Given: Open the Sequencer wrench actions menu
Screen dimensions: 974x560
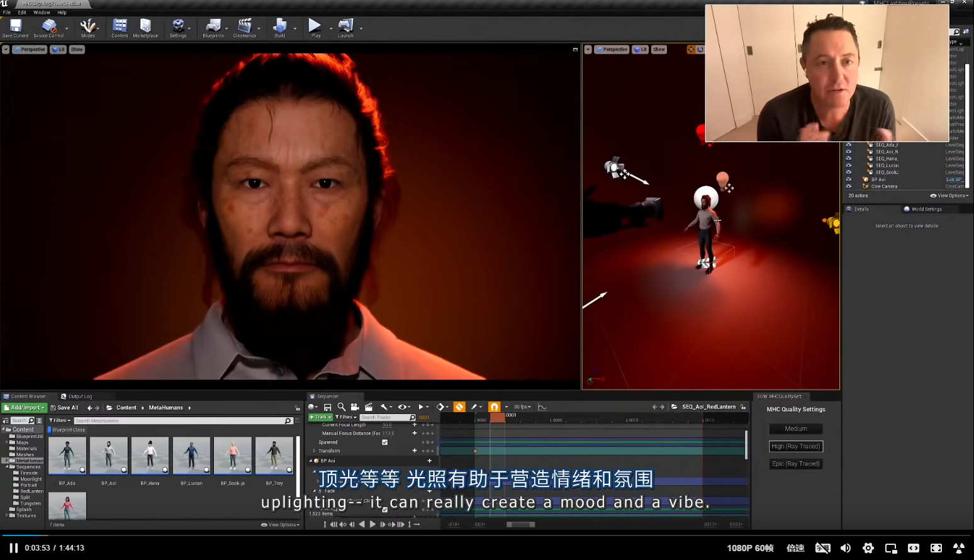Looking at the screenshot, I should pyautogui.click(x=386, y=407).
